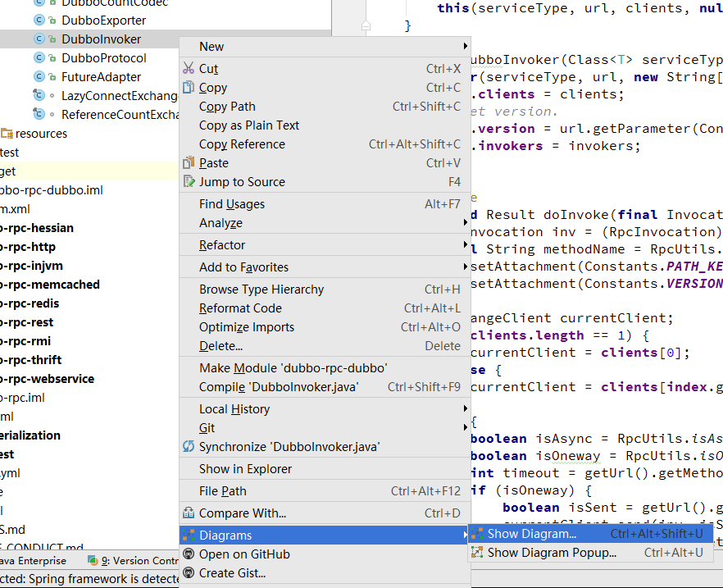Click the Jump to Source pencil icon
723x588 pixels.
pos(189,182)
